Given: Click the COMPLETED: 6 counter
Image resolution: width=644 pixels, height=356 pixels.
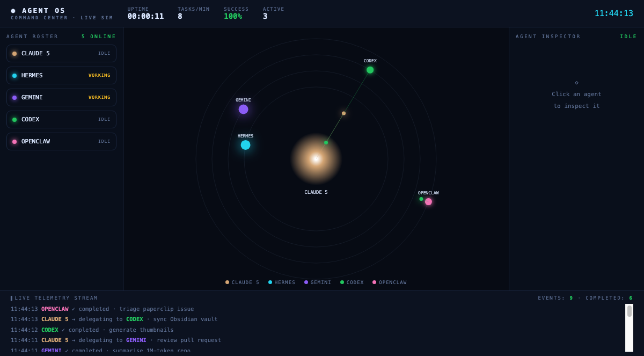Looking at the screenshot, I should pyautogui.click(x=609, y=298).
